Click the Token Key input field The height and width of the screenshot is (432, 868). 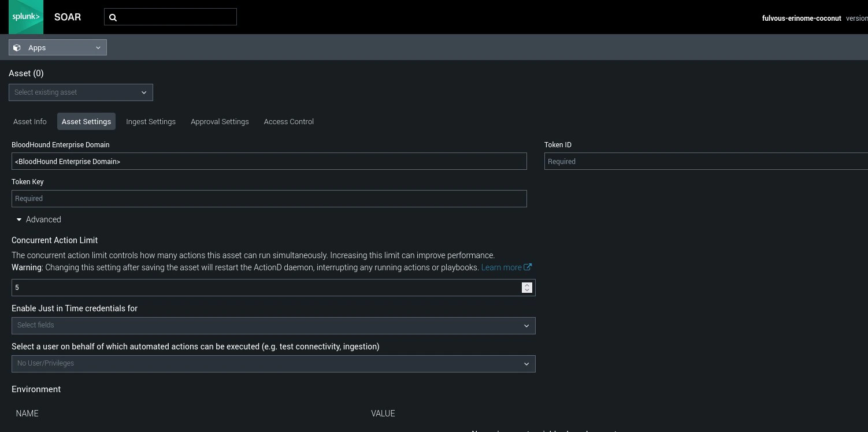click(269, 198)
